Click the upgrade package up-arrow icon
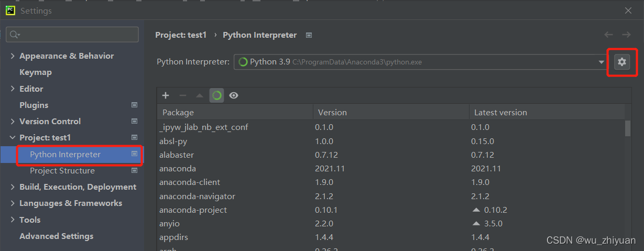Image resolution: width=644 pixels, height=251 pixels. click(x=200, y=95)
